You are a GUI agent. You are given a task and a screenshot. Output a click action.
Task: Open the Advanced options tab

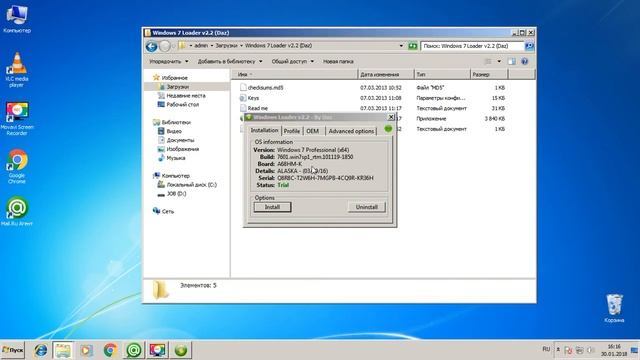pyautogui.click(x=351, y=131)
